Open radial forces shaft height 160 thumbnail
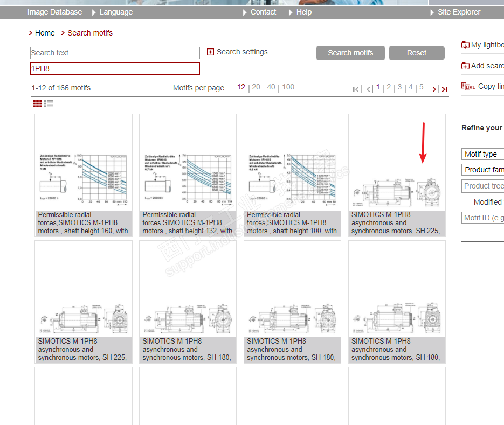This screenshot has height=425, width=504. click(x=83, y=176)
